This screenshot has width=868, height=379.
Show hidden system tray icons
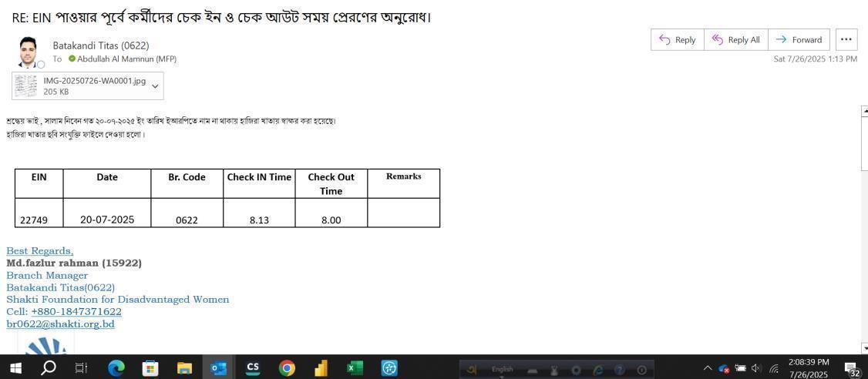[707, 368]
